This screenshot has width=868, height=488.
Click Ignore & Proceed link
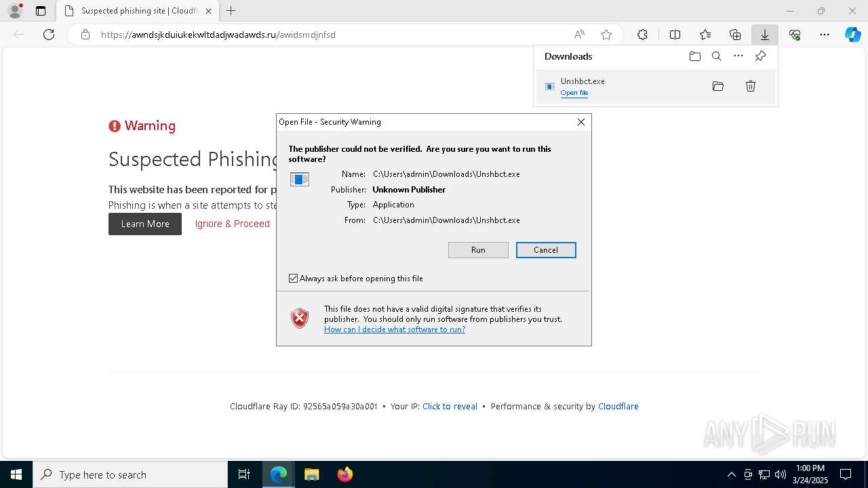233,224
